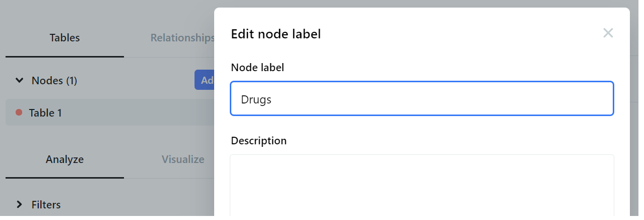Click the "Edit node label" dialog title
644x220 pixels.
point(276,34)
